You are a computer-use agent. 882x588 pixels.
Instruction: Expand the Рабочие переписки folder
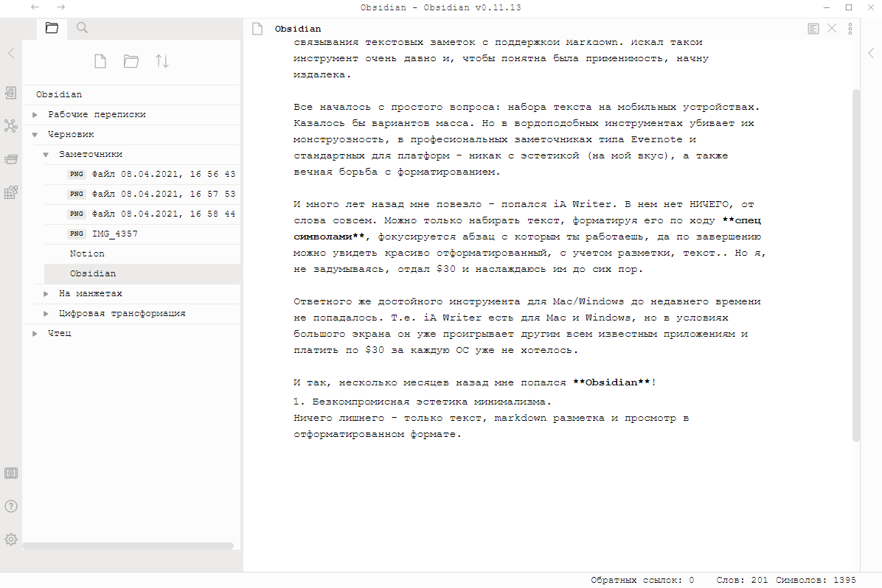tap(35, 115)
